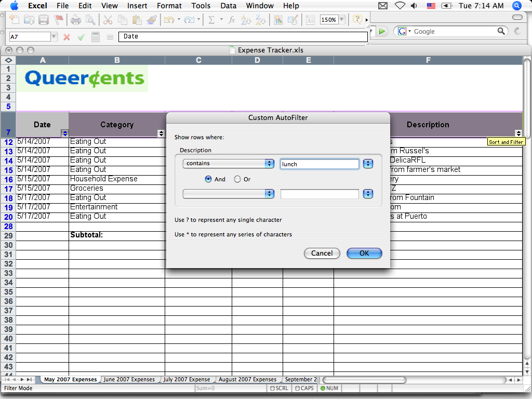Switch to the June 2007 Expenses tab

(x=129, y=379)
